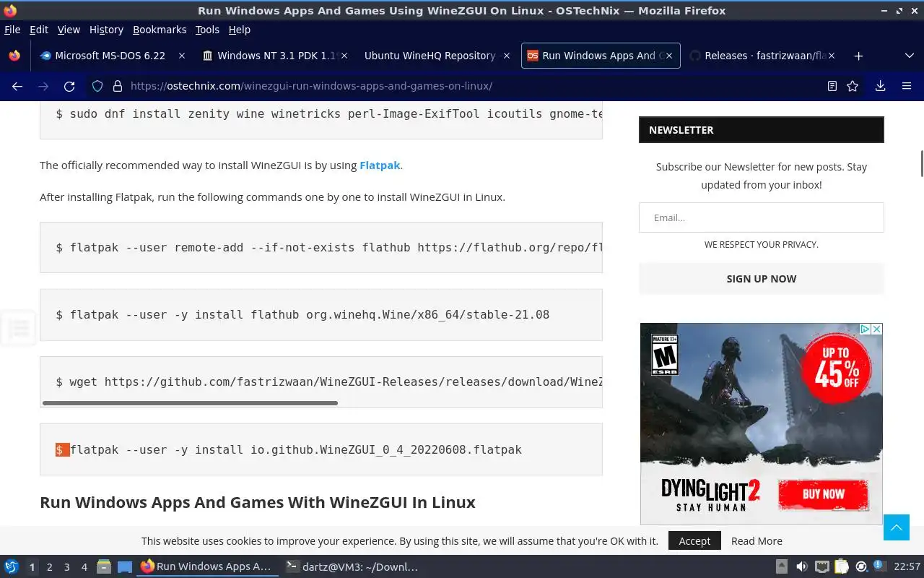Close the Microsoft MS-DOS 6.22 tab

point(182,56)
